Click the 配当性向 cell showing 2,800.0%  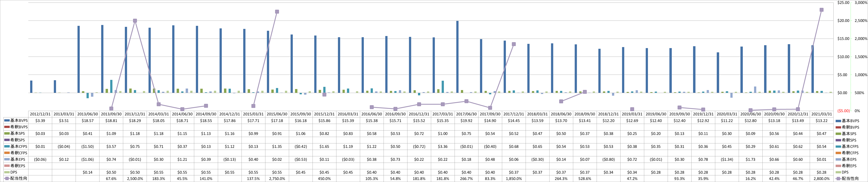point(821,179)
